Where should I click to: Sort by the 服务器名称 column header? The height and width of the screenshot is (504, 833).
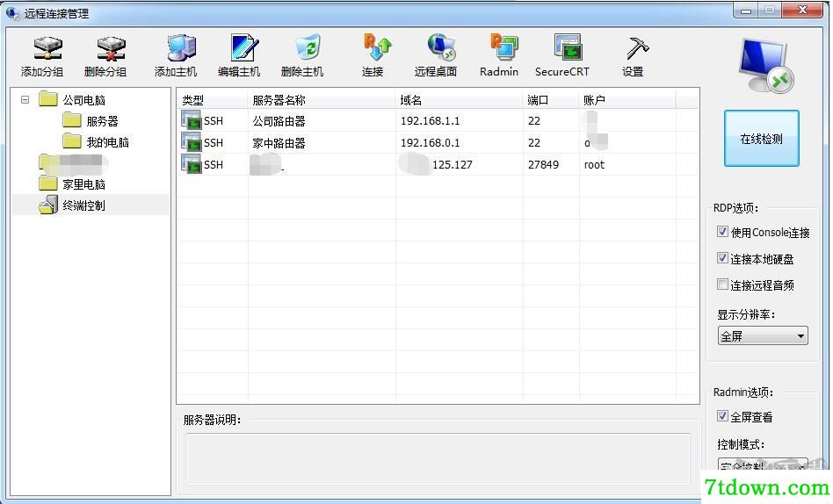click(x=322, y=100)
